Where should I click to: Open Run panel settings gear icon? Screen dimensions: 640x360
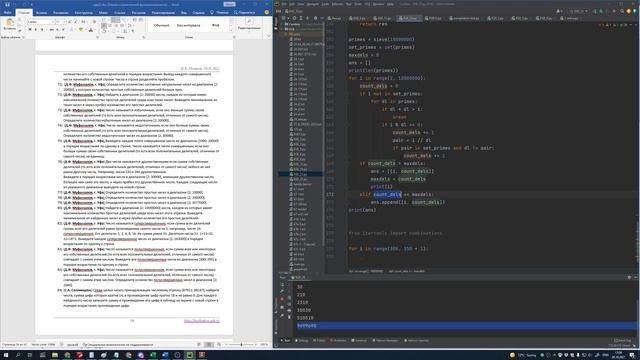(x=629, y=277)
